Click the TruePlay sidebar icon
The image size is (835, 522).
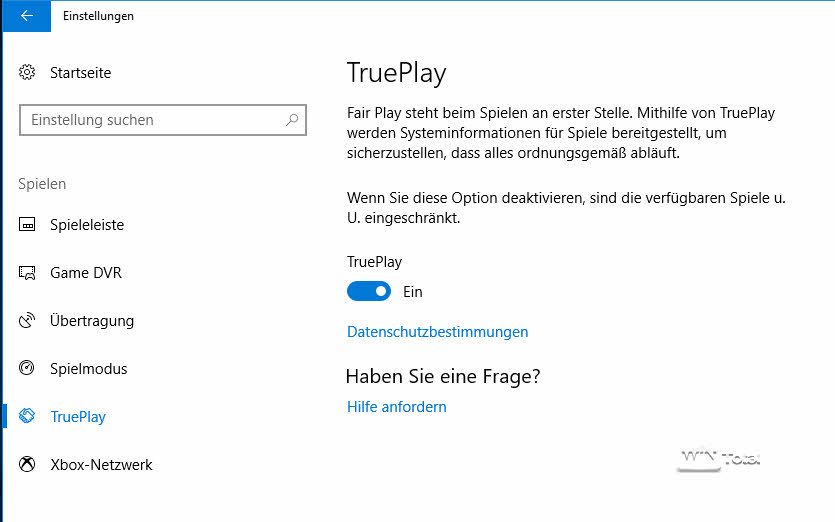tap(28, 417)
